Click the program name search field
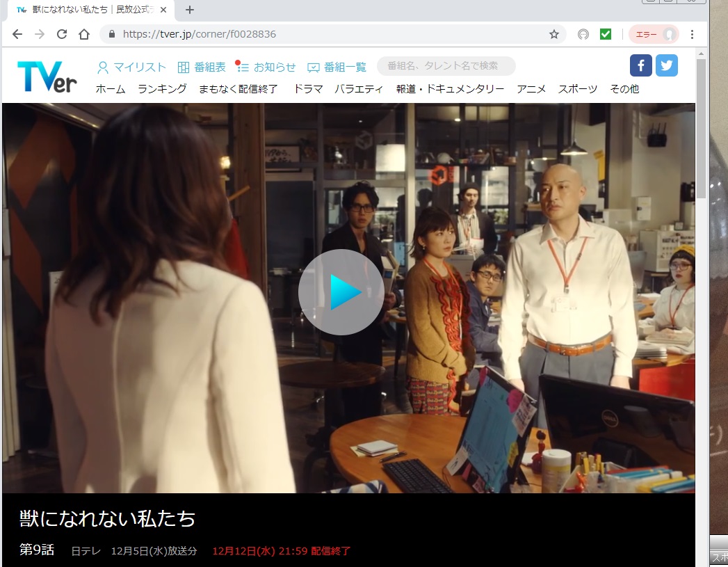 (x=446, y=66)
